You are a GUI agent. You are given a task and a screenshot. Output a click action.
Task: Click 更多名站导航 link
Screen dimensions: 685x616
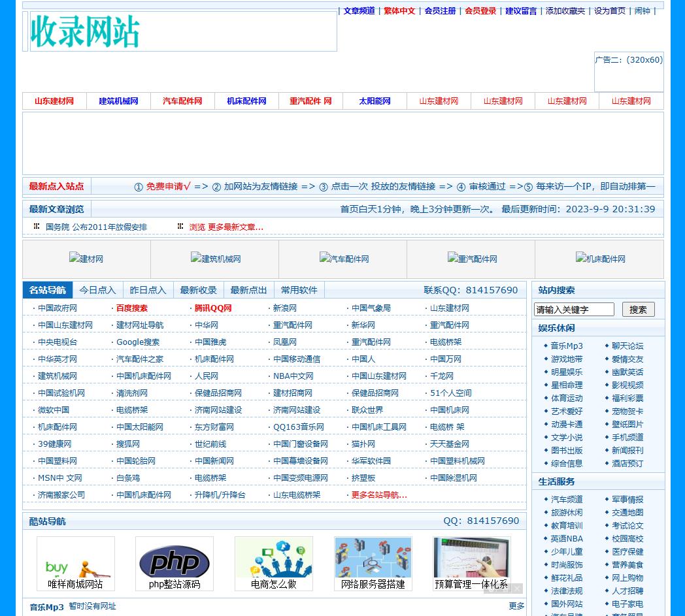point(379,496)
